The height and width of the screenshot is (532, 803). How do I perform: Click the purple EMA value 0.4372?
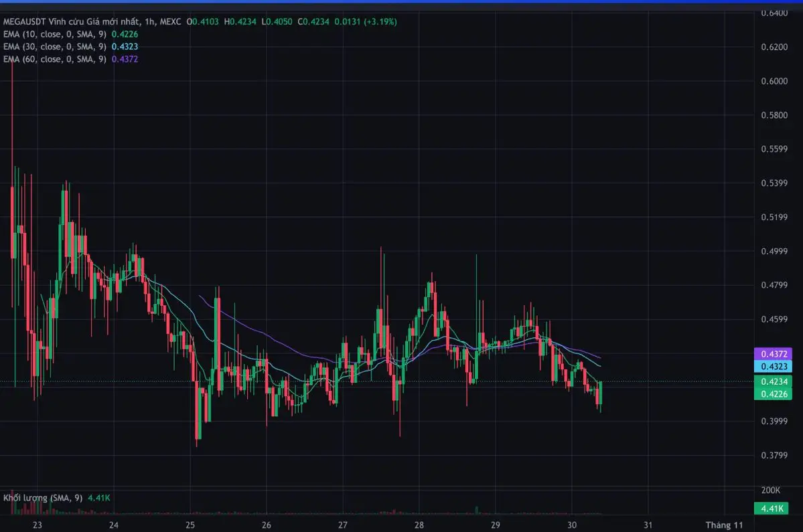tap(125, 59)
